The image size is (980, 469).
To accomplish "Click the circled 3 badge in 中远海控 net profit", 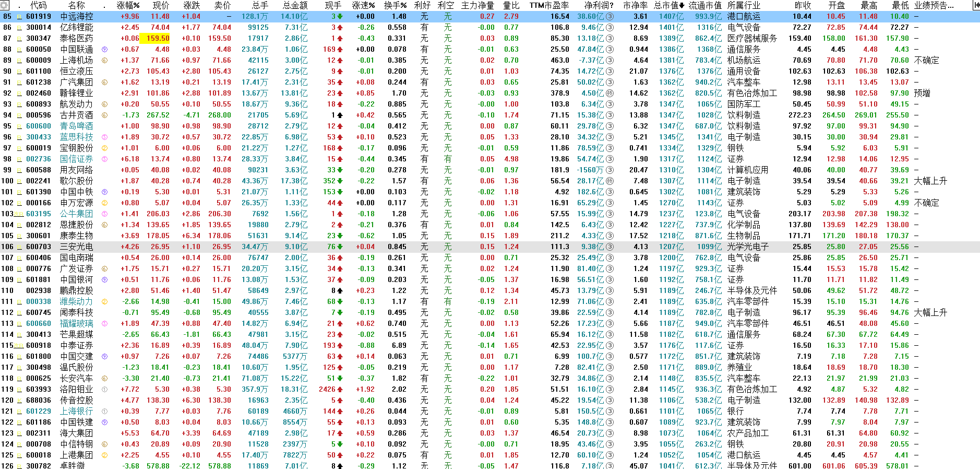I will [609, 17].
